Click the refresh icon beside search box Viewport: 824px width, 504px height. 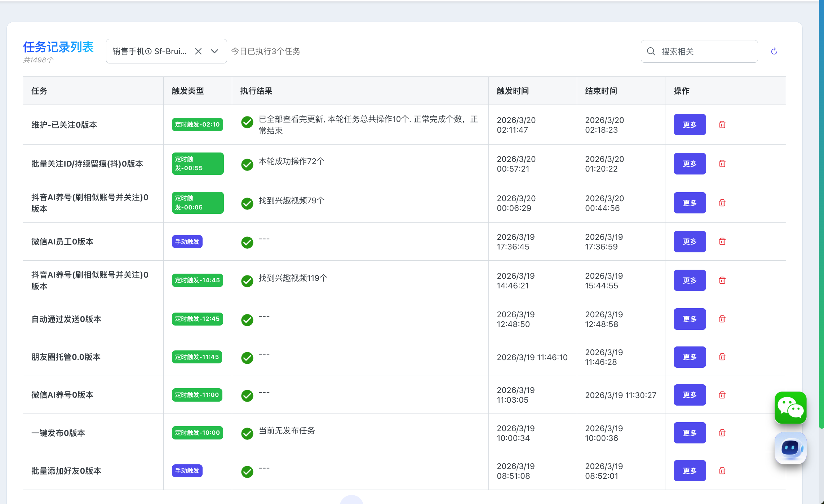774,52
